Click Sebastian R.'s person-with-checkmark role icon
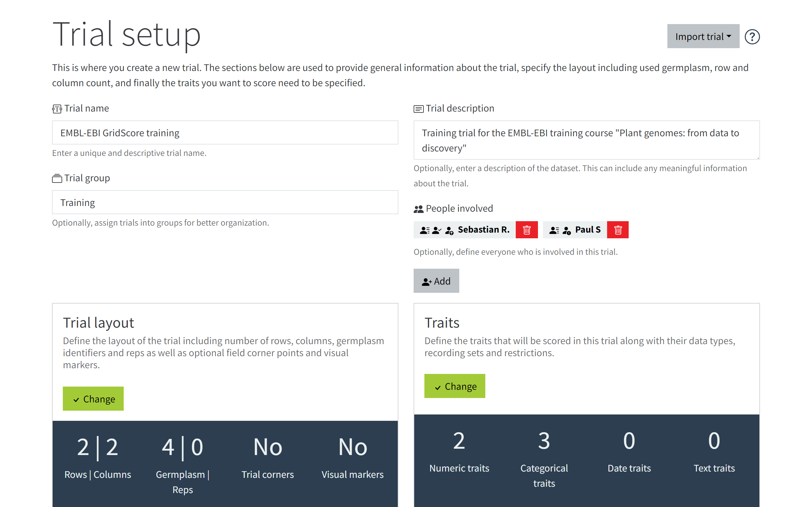 [x=436, y=230]
